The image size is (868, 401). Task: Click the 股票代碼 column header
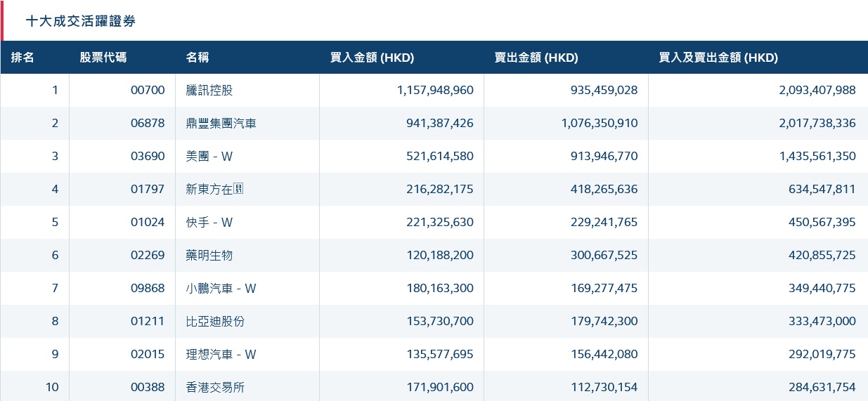point(103,58)
